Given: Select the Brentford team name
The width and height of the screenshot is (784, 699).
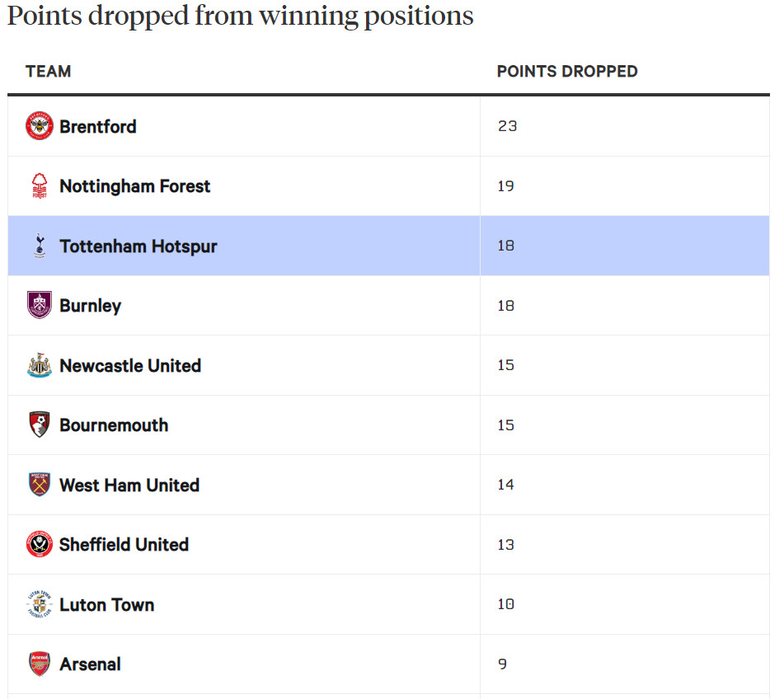Looking at the screenshot, I should [x=98, y=126].
